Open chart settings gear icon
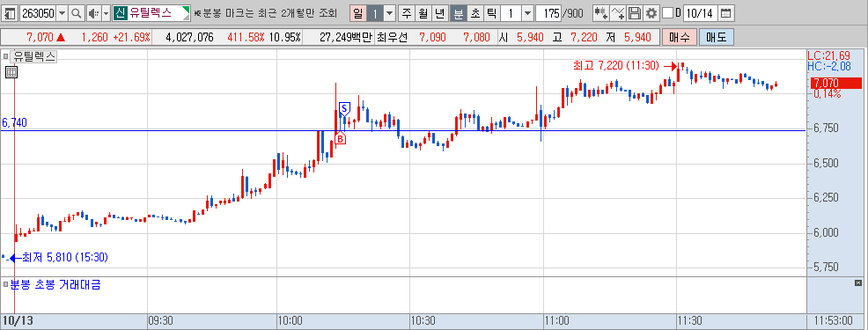The width and height of the screenshot is (868, 330). (x=651, y=12)
